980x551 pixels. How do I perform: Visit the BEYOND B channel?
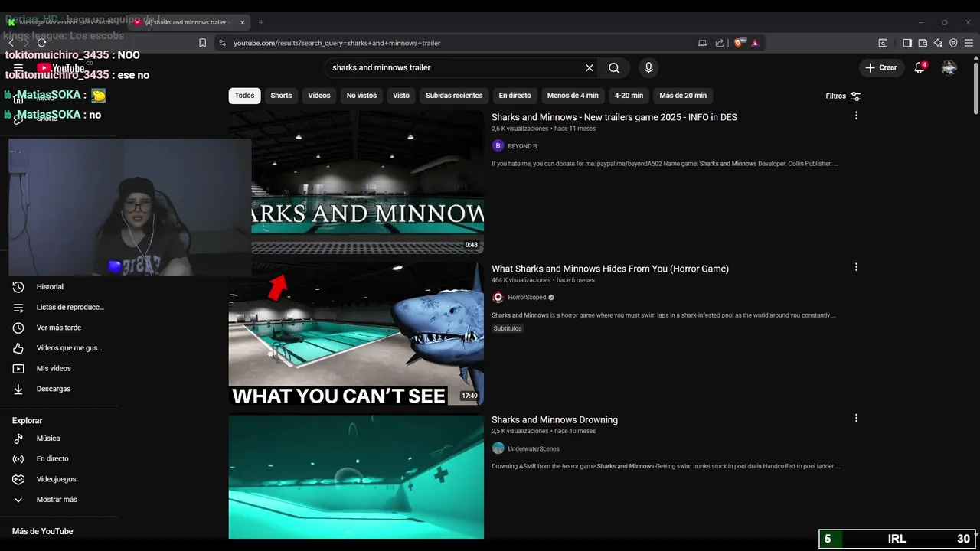tap(522, 146)
